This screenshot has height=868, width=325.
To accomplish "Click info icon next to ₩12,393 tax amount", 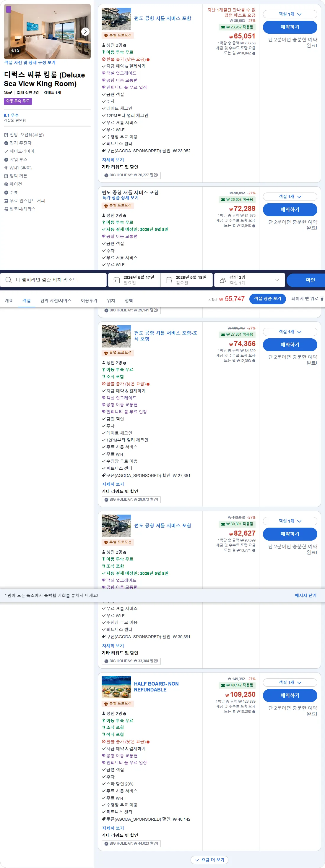I will coord(253,361).
